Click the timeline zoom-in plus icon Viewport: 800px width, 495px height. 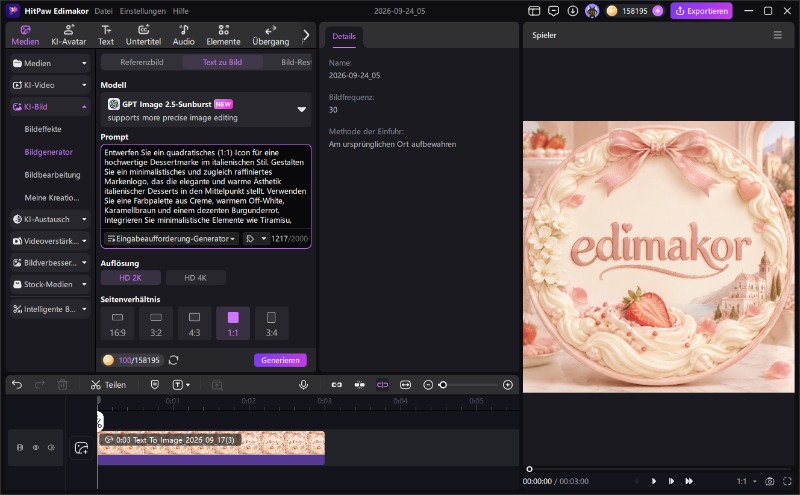[508, 385]
